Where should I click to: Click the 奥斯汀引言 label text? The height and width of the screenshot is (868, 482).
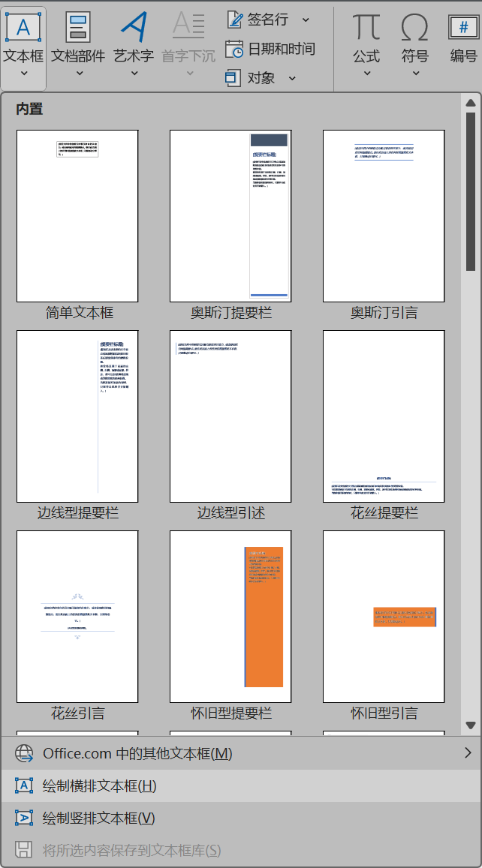[384, 313]
